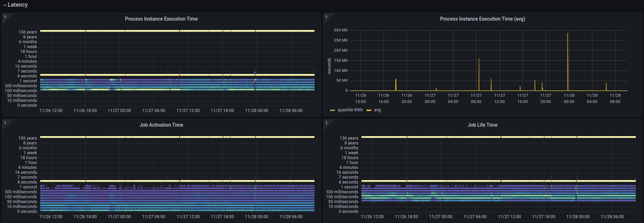The height and width of the screenshot is (223, 644).
Task: Click the Latency row title
Action: [17, 5]
